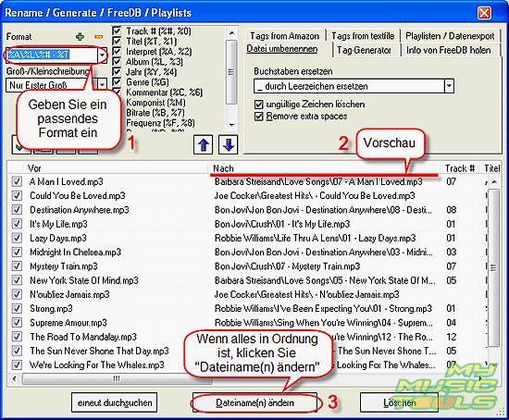Open Playlisten / Datenexport tab
This screenshot has width=509, height=420.
pyautogui.click(x=450, y=36)
